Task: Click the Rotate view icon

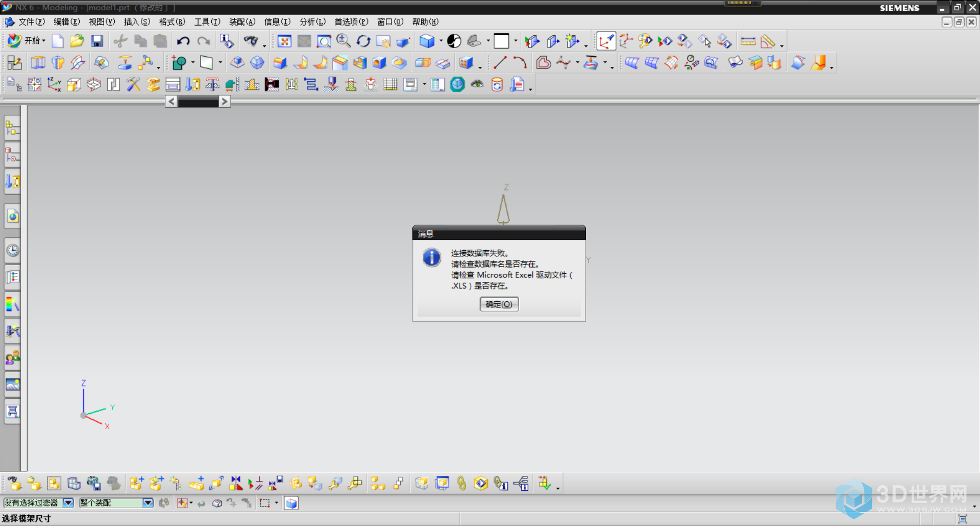Action: pyautogui.click(x=363, y=41)
